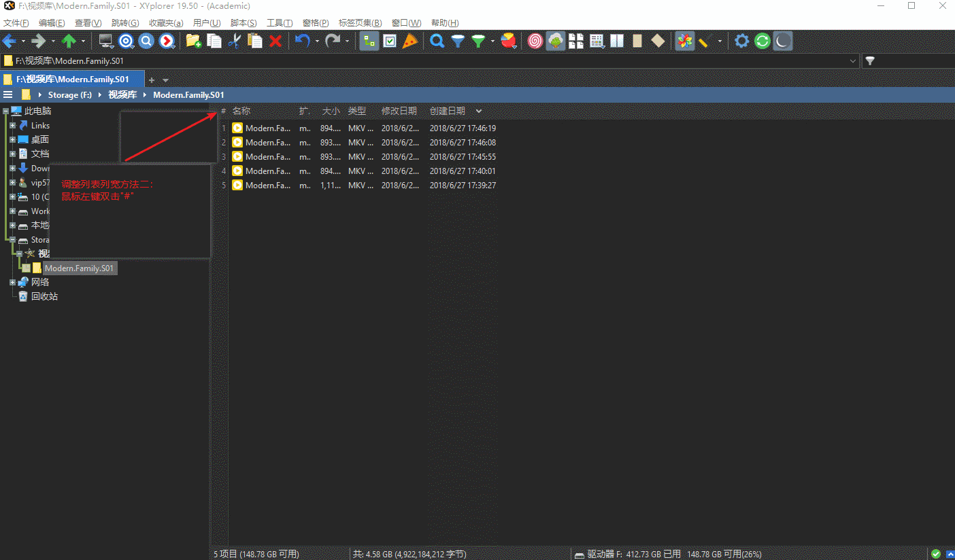The image size is (955, 560).
Task: Open the Redo dropdown arrow
Action: pos(347,41)
